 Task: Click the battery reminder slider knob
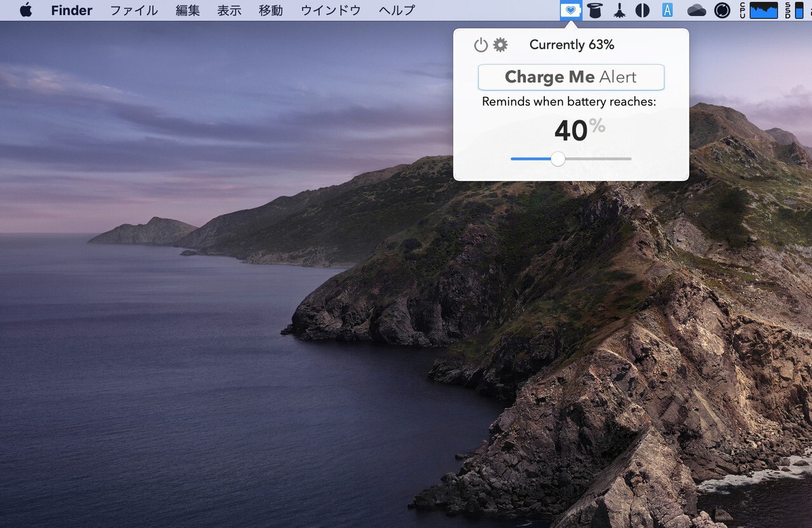(558, 159)
